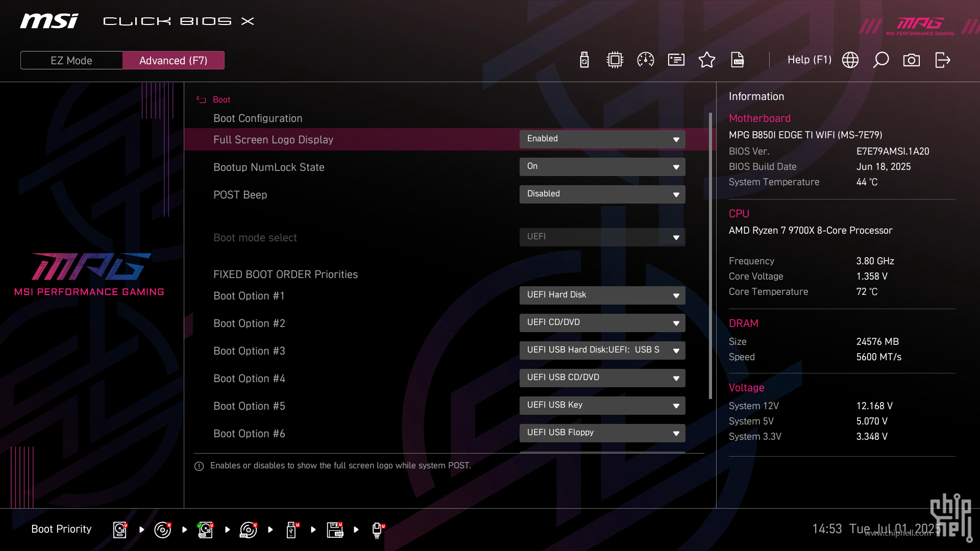Select the hard disk icon in Boot Priority
This screenshot has height=551, width=980.
coord(120,530)
